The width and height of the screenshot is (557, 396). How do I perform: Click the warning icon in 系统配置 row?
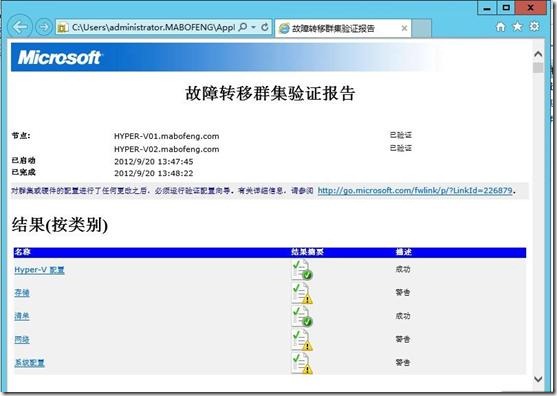(x=302, y=363)
